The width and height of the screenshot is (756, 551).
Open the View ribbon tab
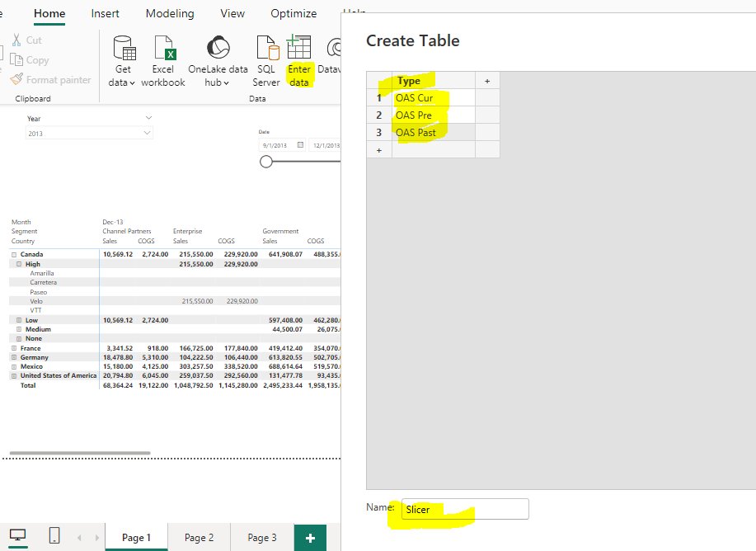click(x=232, y=13)
